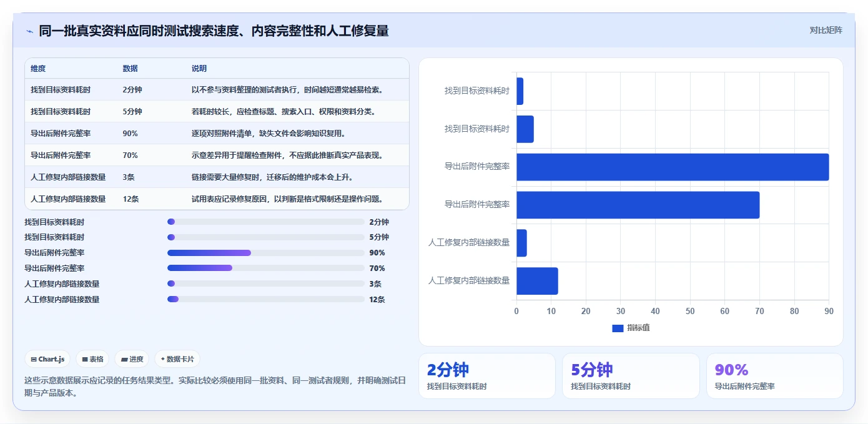Viewport: 868px width, 424px height.
Task: Select the table cell showing 70%
Action: (131, 155)
